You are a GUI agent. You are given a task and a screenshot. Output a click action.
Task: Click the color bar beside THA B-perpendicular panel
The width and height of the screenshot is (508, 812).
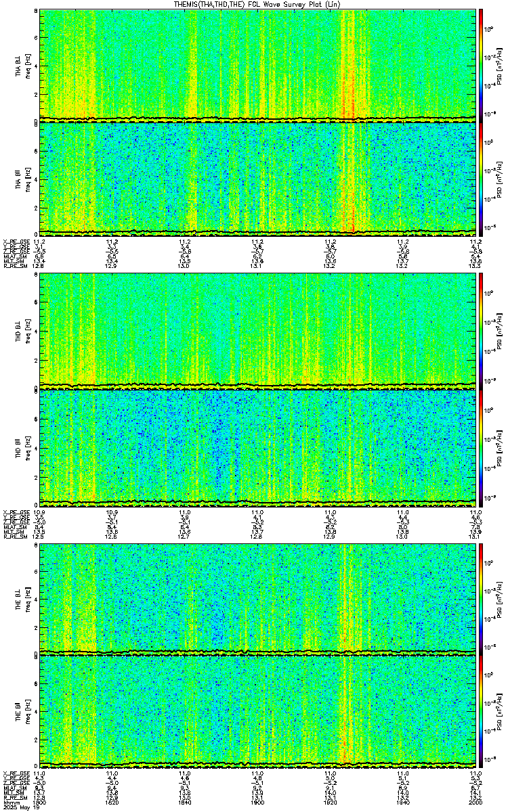click(481, 65)
